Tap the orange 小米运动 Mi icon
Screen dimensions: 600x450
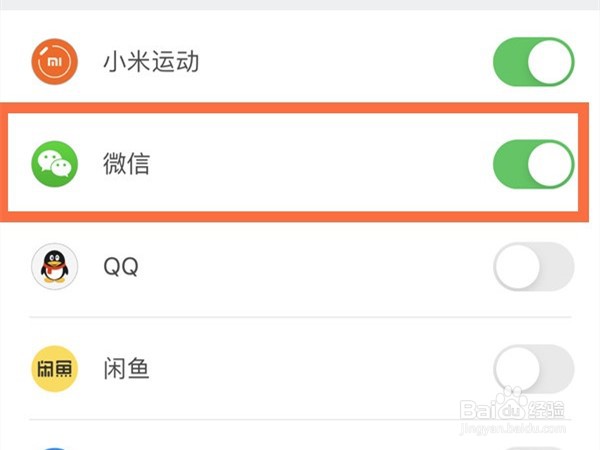tap(54, 61)
